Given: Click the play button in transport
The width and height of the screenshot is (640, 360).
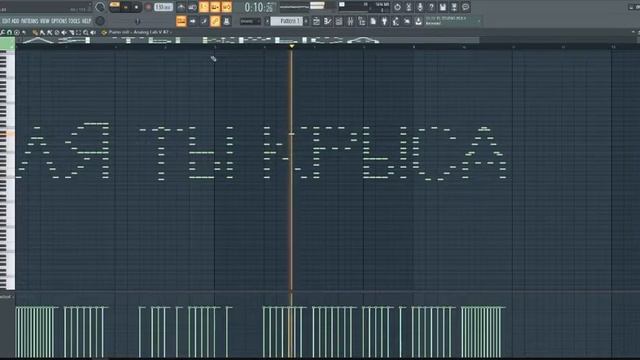Looking at the screenshot, I should tap(126, 7).
